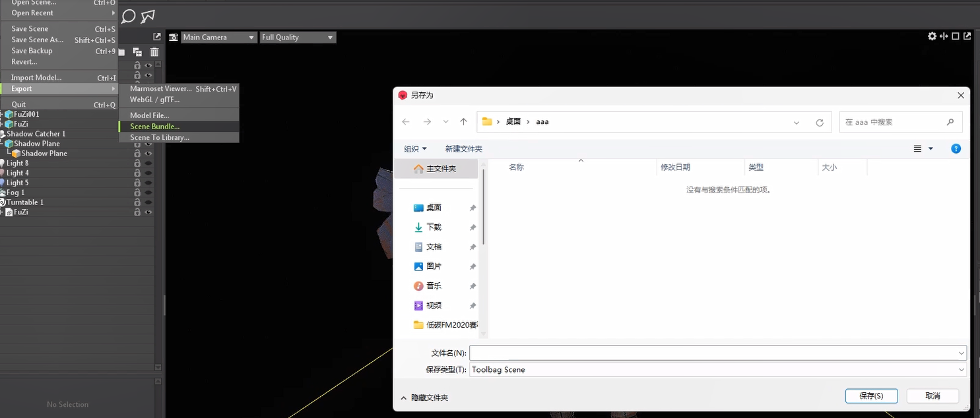
Task: Click the duplicate object icon in scene panel
Action: [x=137, y=52]
